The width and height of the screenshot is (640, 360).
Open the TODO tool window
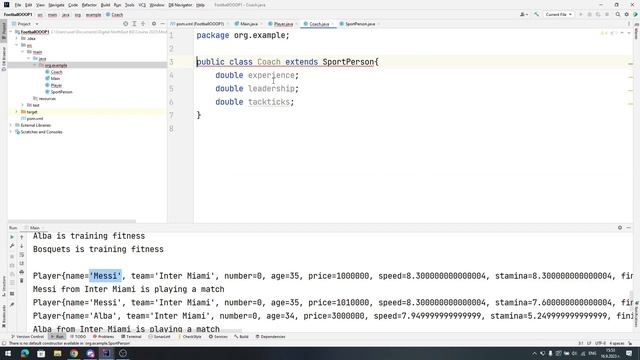click(79, 337)
